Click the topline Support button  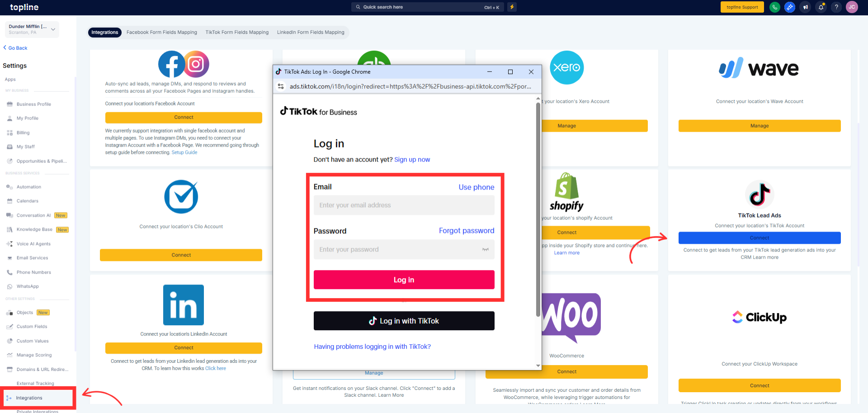click(742, 7)
